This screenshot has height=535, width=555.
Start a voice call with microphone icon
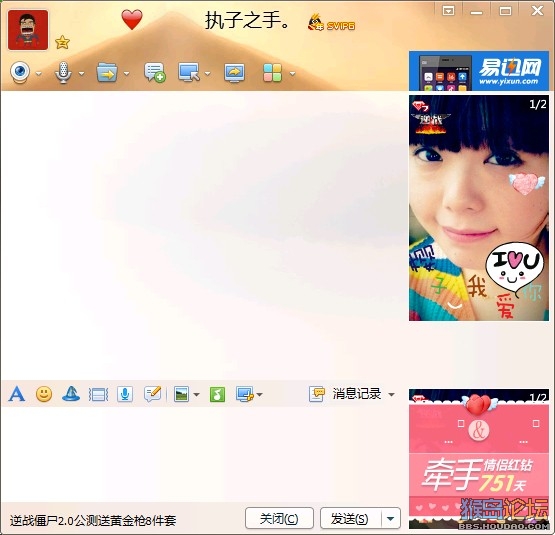pyautogui.click(x=63, y=72)
